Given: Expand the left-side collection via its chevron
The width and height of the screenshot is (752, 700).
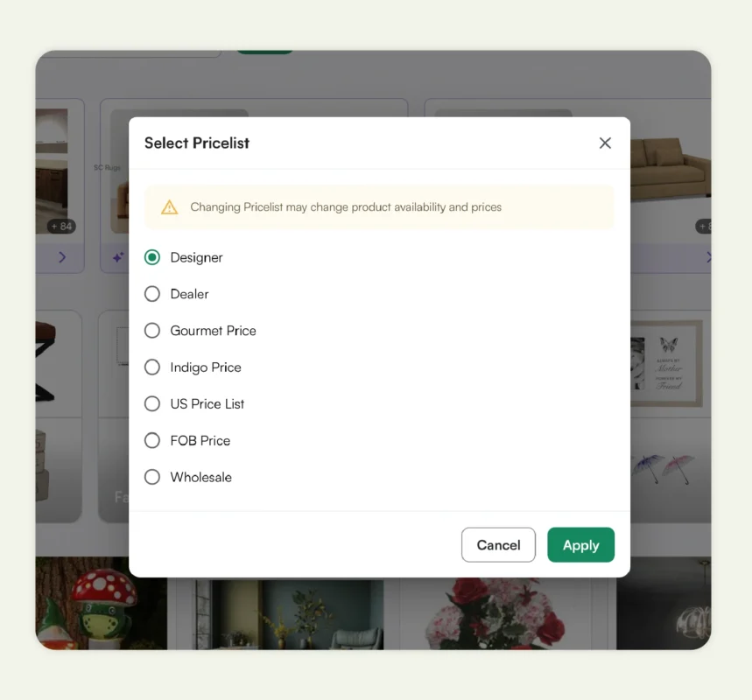Looking at the screenshot, I should pos(60,256).
